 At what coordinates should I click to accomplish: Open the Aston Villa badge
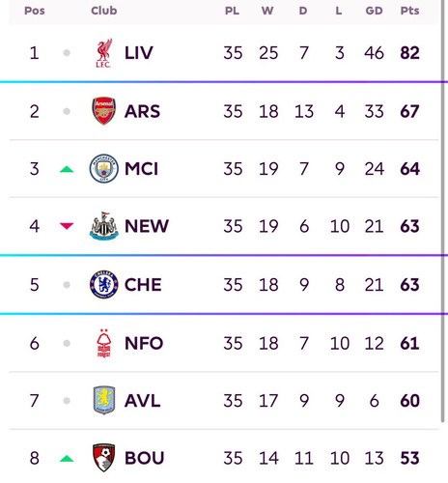click(x=103, y=400)
